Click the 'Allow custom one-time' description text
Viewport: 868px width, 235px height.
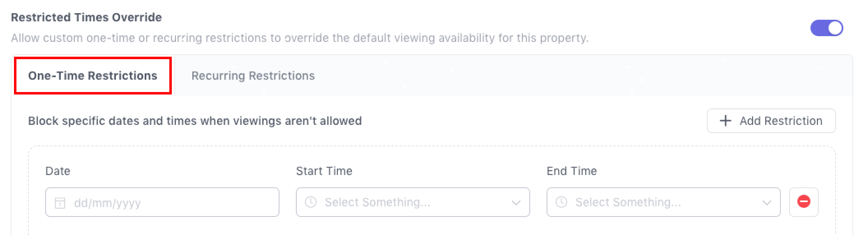[x=299, y=38]
